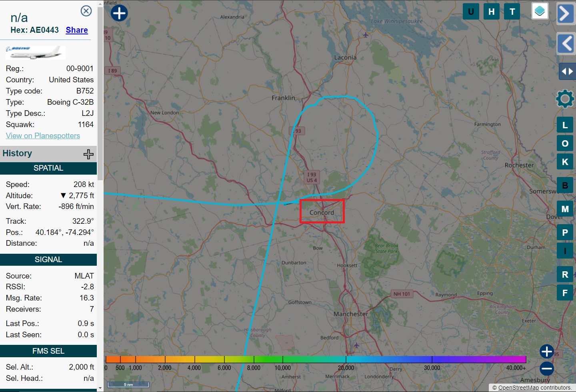The image size is (576, 392).
Task: Open View on Planespotters link
Action: 43,135
